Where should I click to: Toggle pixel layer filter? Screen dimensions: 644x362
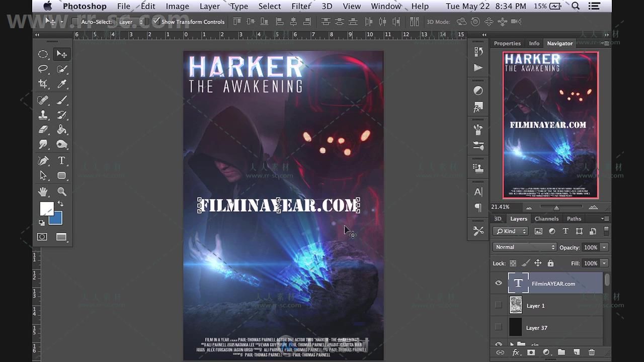pos(538,231)
